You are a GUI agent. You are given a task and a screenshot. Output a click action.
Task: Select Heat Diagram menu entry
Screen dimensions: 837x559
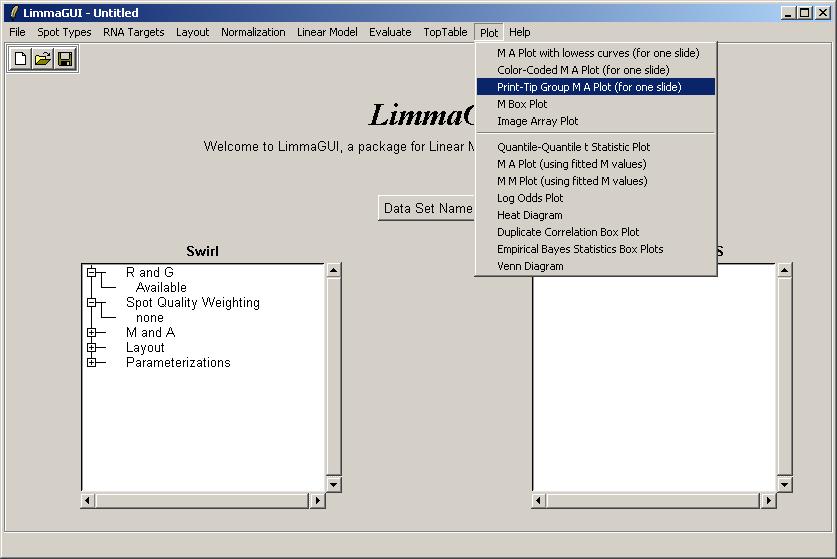pos(529,215)
